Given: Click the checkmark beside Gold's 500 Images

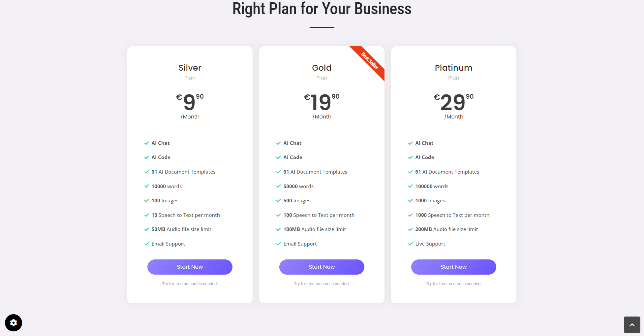Looking at the screenshot, I should [x=278, y=201].
